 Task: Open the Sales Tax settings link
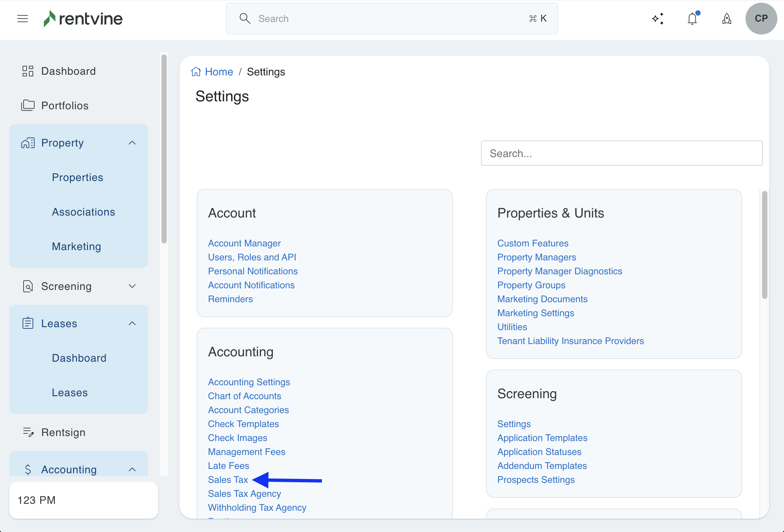(228, 480)
